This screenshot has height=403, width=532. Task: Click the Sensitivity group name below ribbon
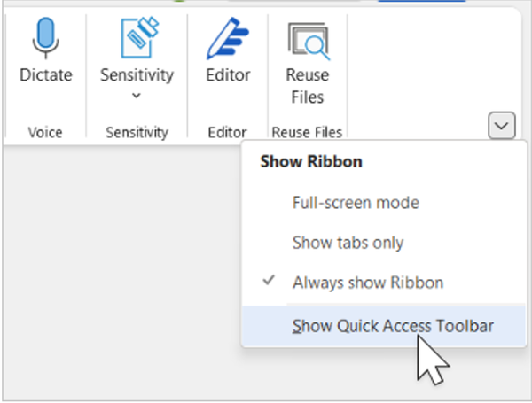(137, 132)
